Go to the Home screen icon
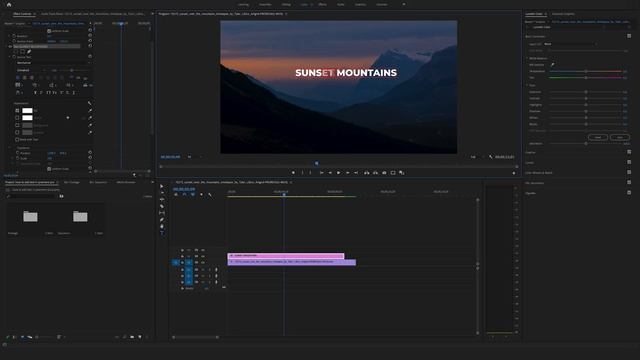 coord(9,4)
